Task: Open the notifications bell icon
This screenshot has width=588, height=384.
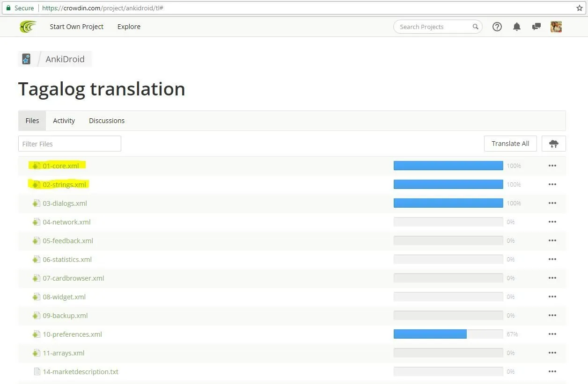Action: pos(517,27)
